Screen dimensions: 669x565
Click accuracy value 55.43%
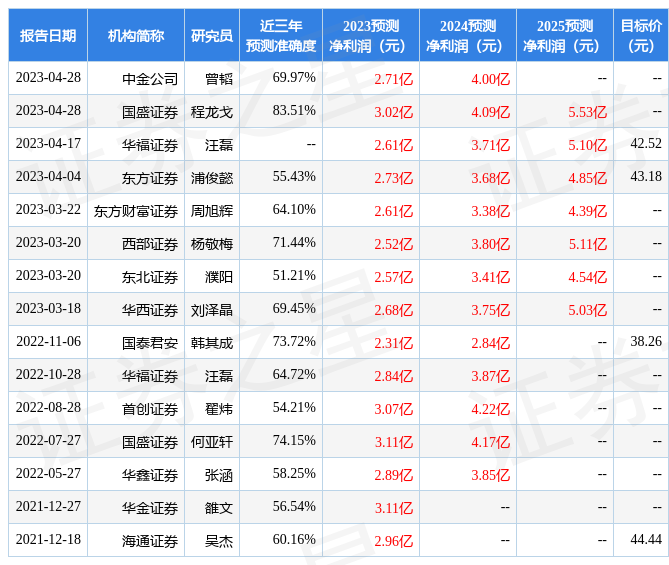click(294, 176)
